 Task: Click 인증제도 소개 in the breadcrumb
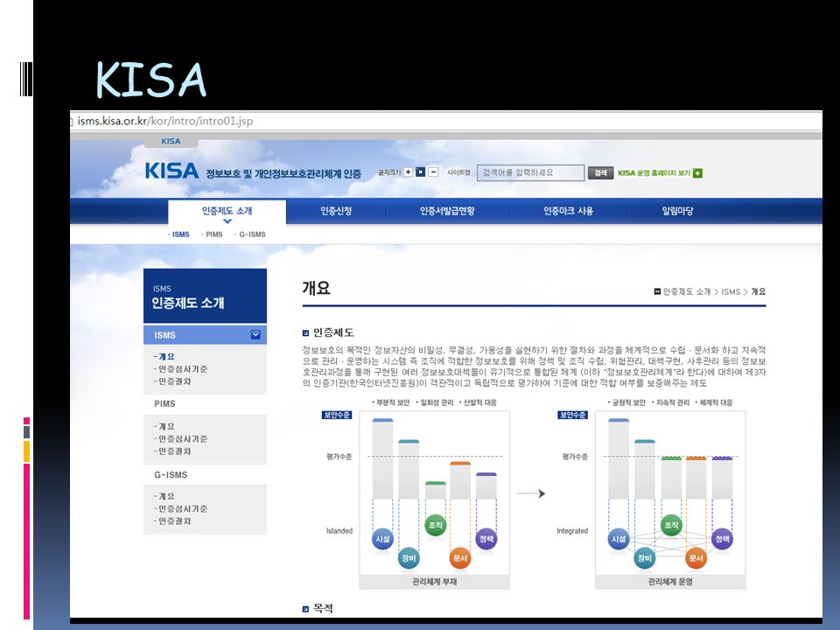[x=687, y=291]
